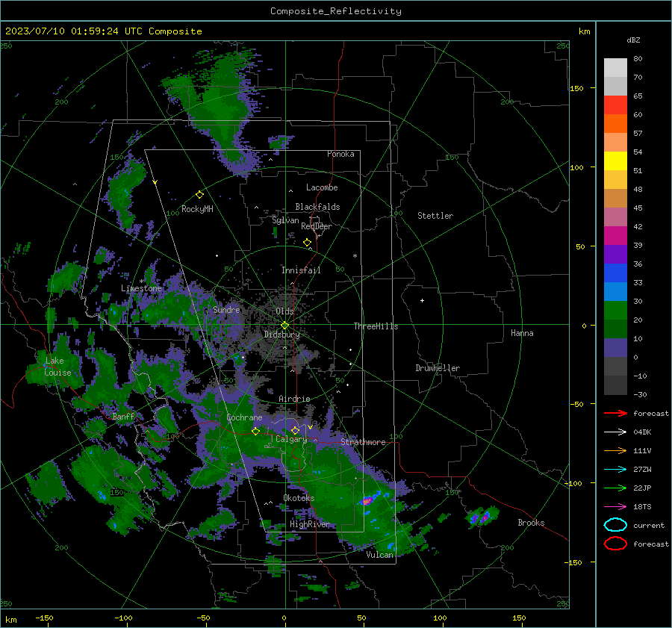Click the Innisfail city label
672x628 pixels.
pyautogui.click(x=301, y=270)
